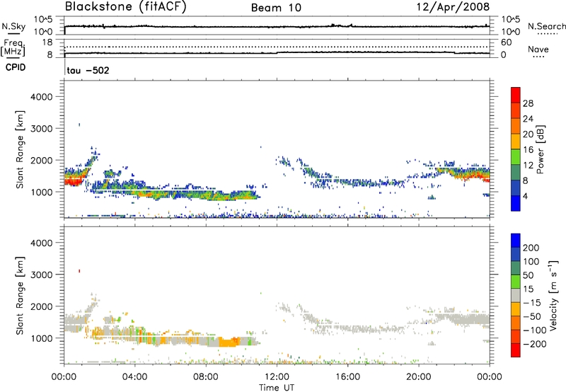Click the "2000" tick of the power panel
Image resolution: width=566 pixels, height=392 pixels.
42,160
